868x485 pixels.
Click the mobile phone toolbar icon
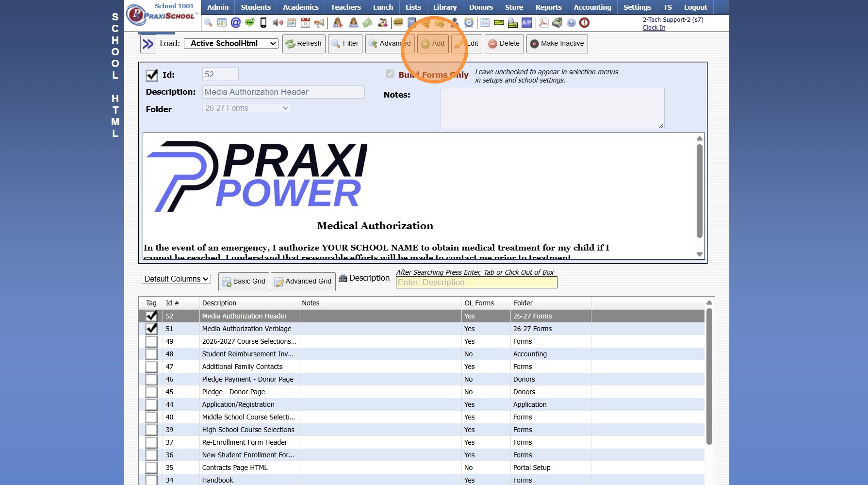click(x=263, y=23)
